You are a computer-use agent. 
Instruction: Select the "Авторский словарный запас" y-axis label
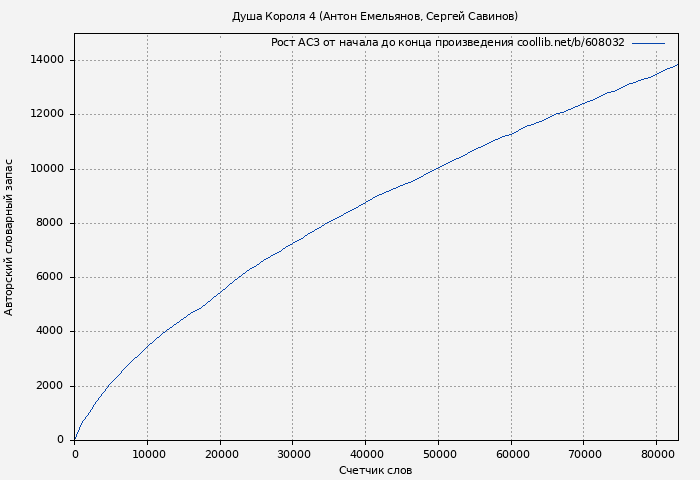coord(10,237)
